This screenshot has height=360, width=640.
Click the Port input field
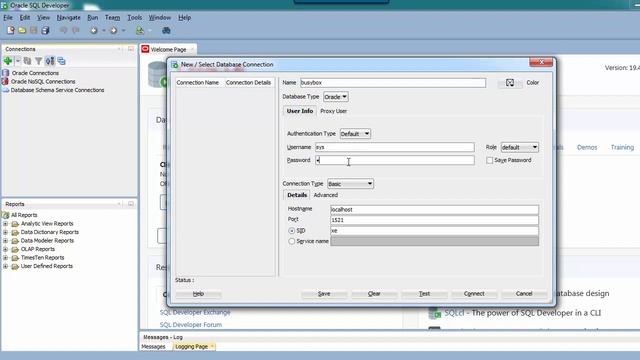[434, 220]
